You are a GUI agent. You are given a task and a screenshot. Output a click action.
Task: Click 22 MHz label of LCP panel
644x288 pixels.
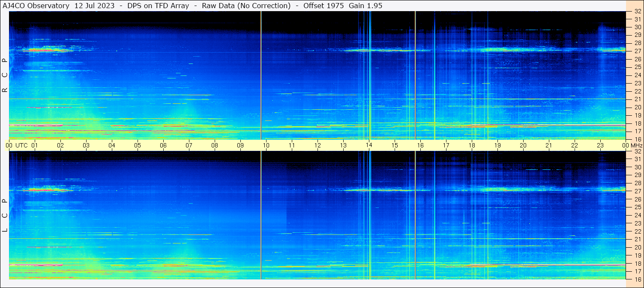pos(638,231)
